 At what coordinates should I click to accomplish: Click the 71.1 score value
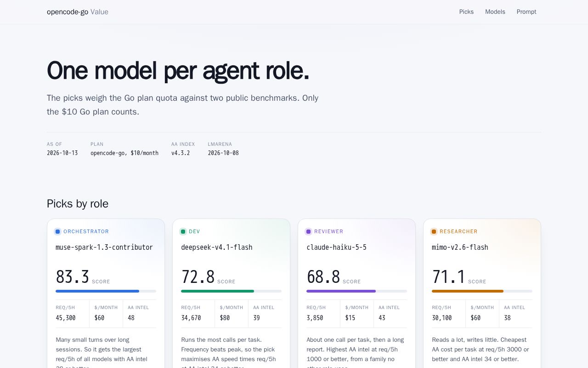coord(449,277)
